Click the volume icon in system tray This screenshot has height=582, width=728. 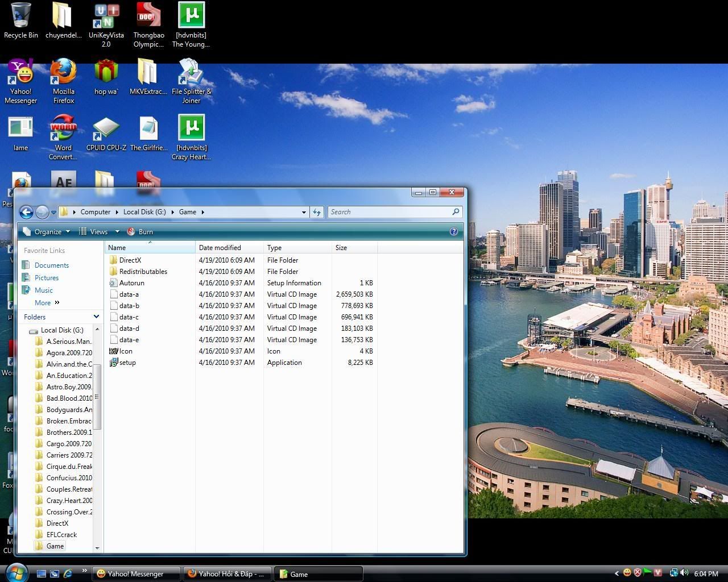point(684,573)
